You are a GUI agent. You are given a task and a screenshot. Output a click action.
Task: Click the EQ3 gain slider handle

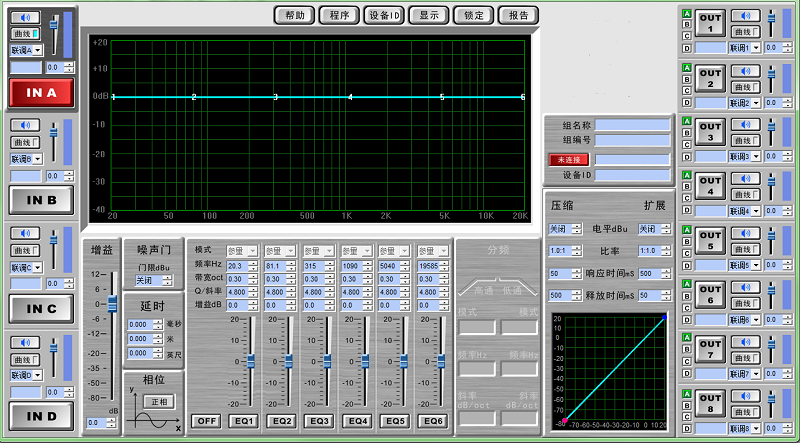pyautogui.click(x=327, y=360)
